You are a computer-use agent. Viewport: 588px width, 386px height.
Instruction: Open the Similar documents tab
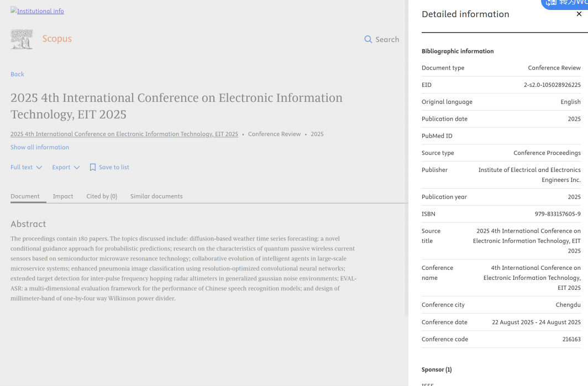[x=156, y=196]
